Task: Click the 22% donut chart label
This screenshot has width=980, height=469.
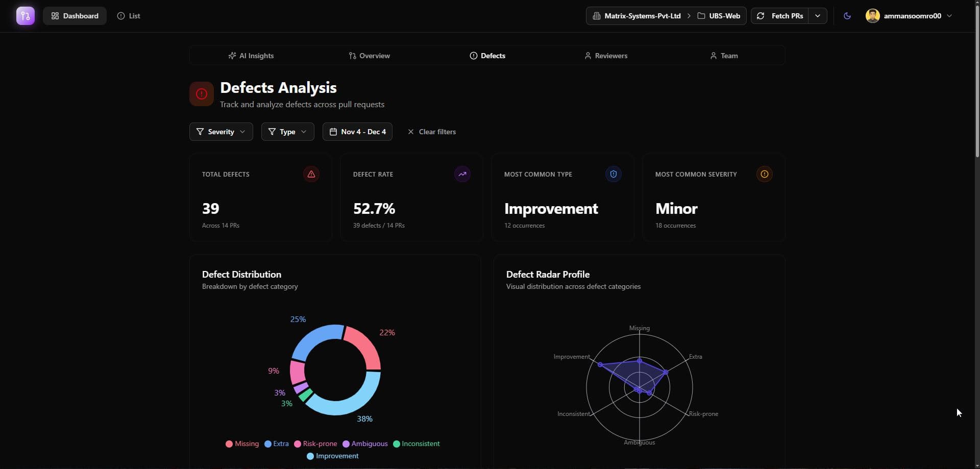Action: pos(387,333)
